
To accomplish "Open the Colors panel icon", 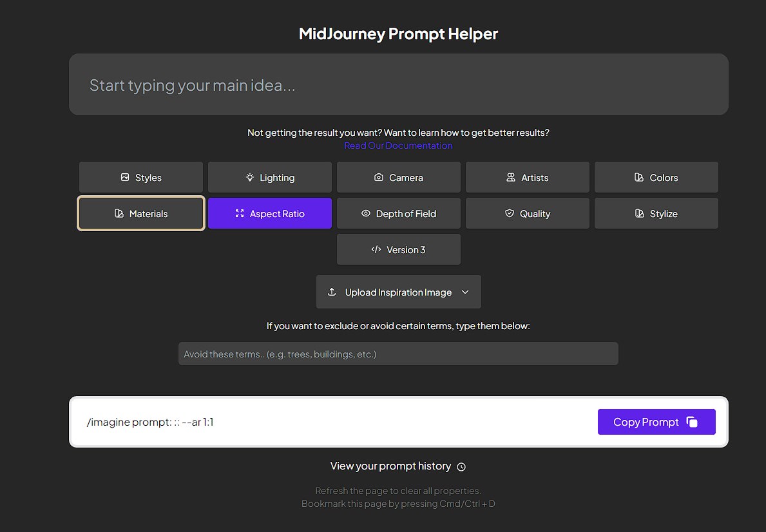I will point(638,177).
